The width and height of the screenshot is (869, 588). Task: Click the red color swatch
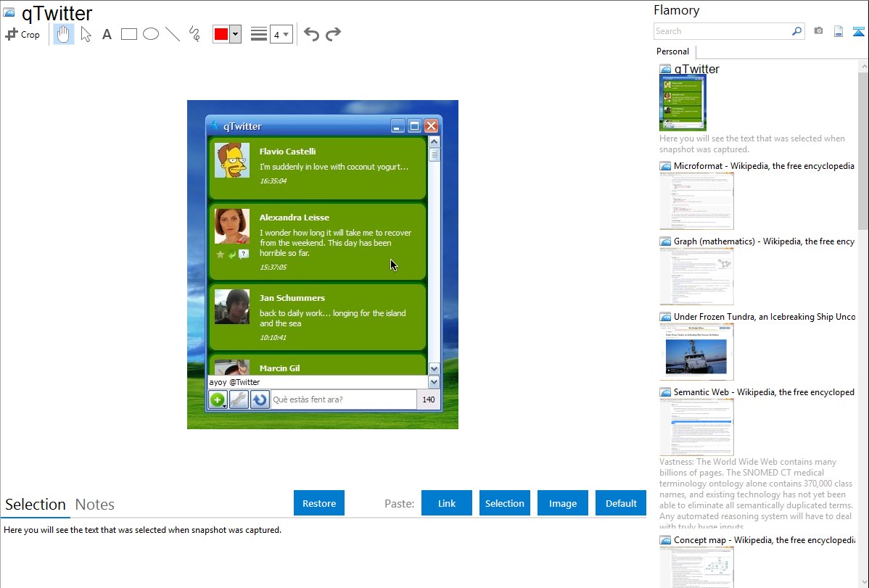[221, 34]
